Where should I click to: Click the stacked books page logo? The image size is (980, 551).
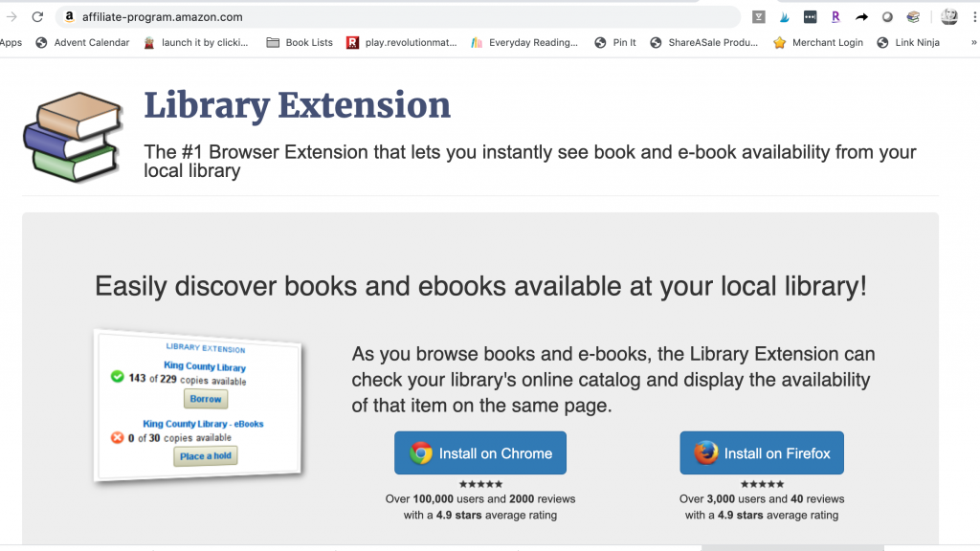click(x=73, y=137)
